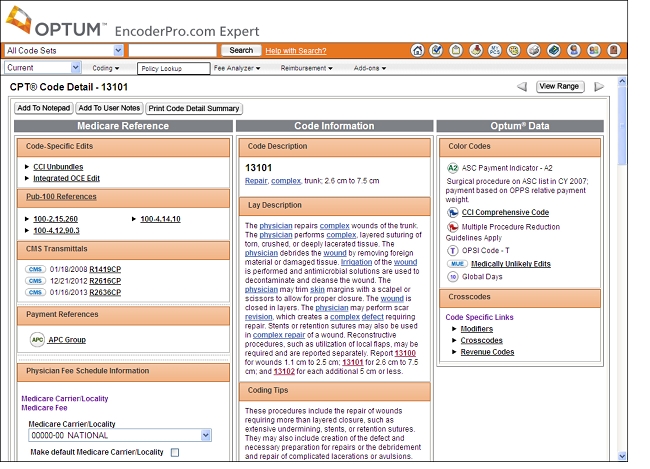Click the MUE badge icon
Screen dimensions: 650x469
click(x=457, y=264)
